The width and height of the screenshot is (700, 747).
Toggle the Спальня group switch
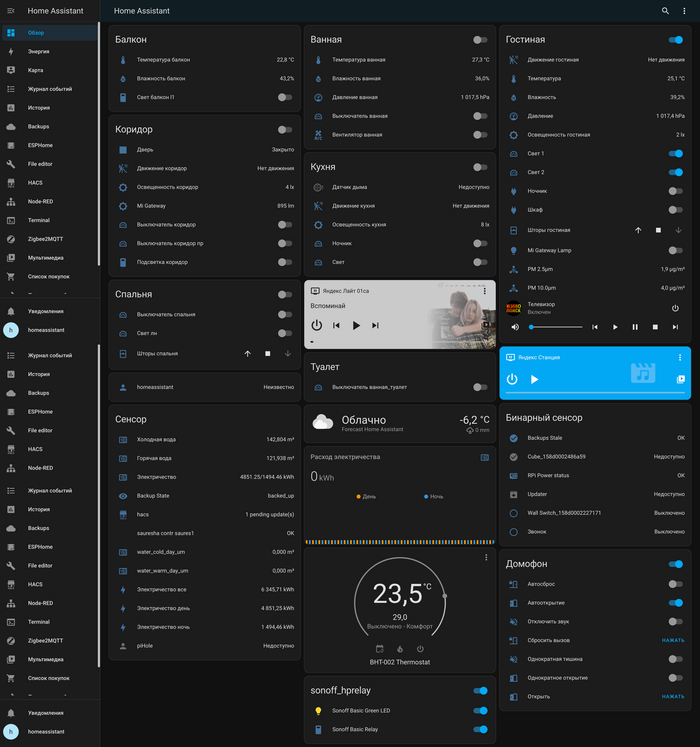click(x=285, y=294)
